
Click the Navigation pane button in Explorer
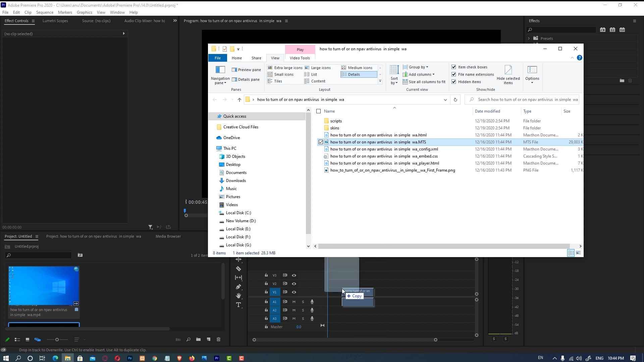coord(220,75)
